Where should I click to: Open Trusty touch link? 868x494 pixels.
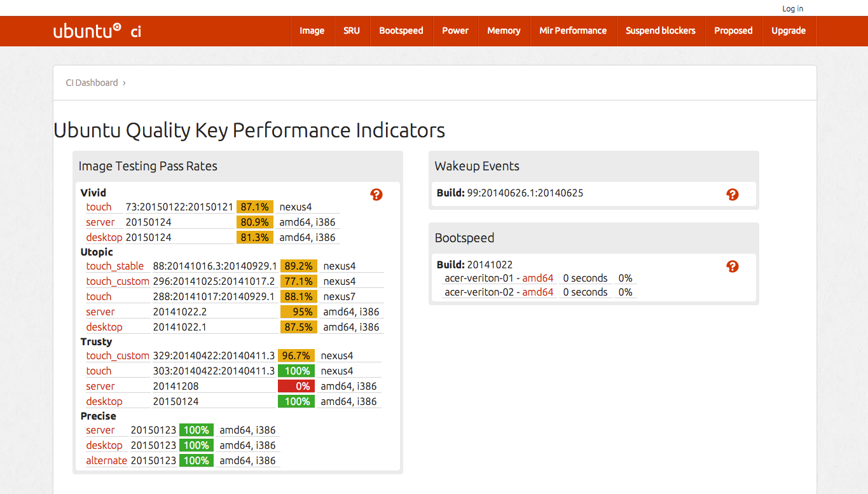[x=99, y=371]
